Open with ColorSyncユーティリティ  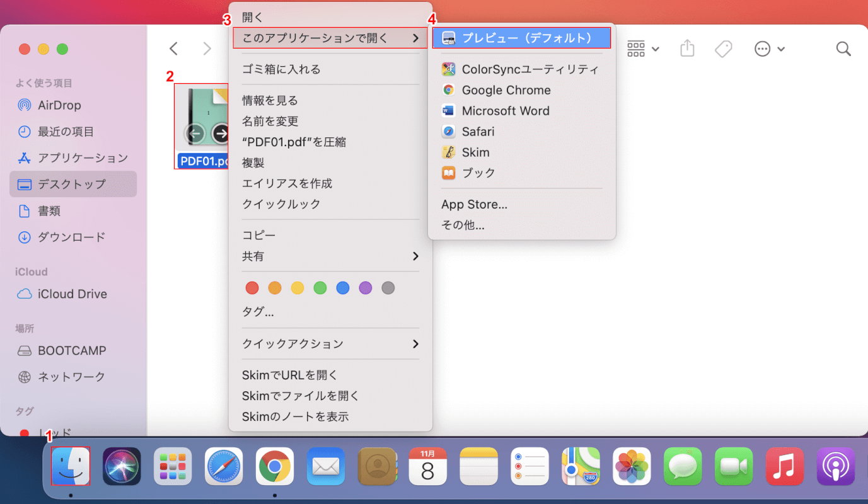[522, 69]
